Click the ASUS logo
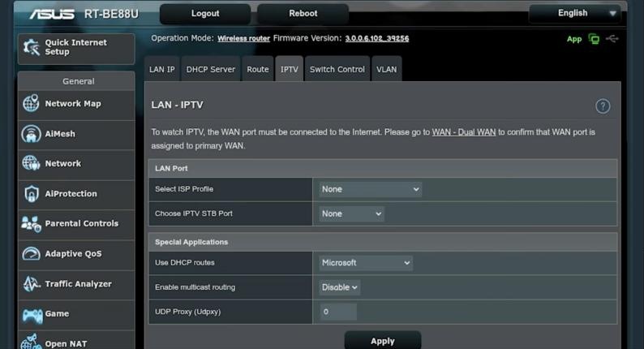Image resolution: width=644 pixels, height=349 pixels. (52, 14)
